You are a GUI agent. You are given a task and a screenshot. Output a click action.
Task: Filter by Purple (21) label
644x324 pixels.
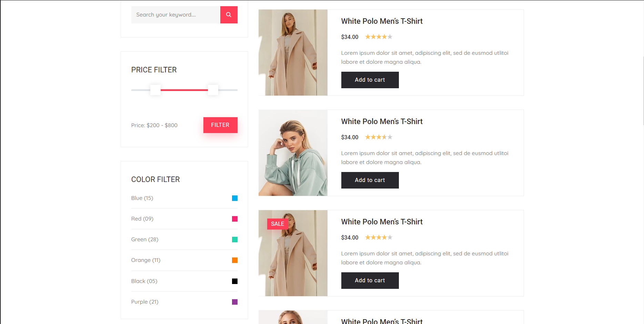[x=144, y=302]
